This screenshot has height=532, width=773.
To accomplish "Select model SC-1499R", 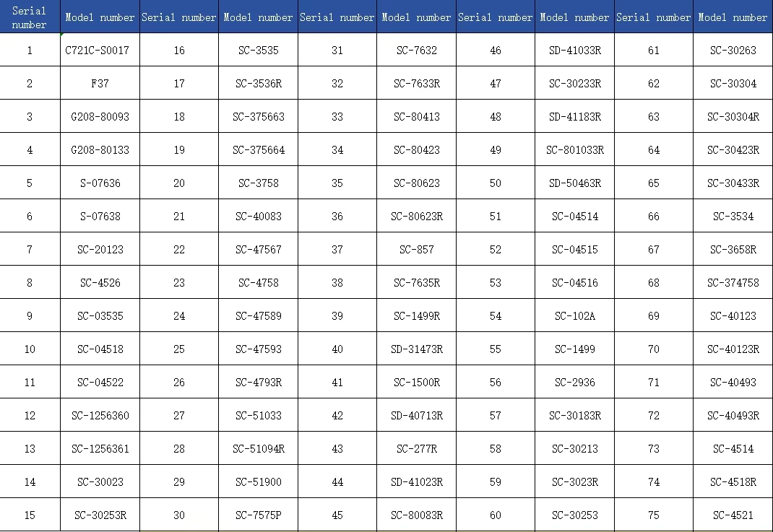I will [417, 315].
